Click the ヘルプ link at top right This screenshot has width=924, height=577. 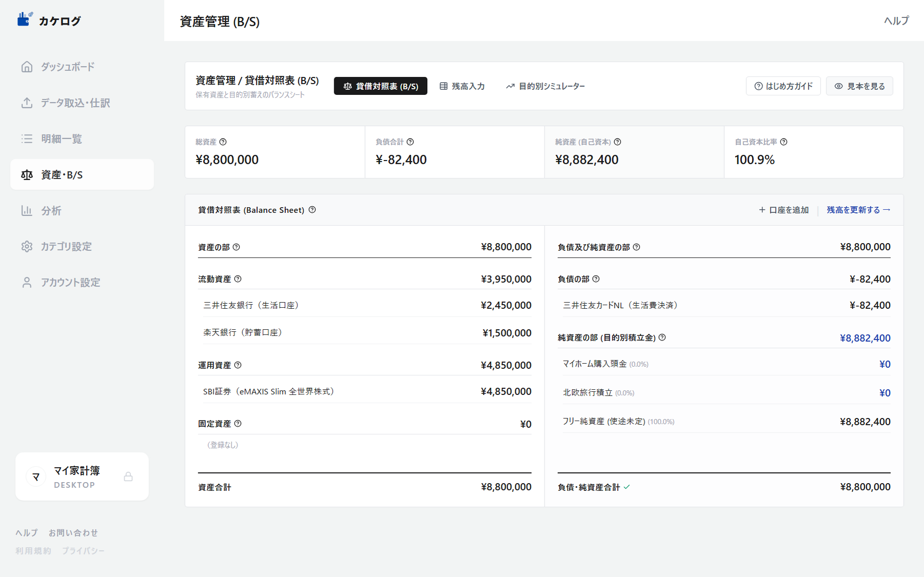(x=896, y=21)
